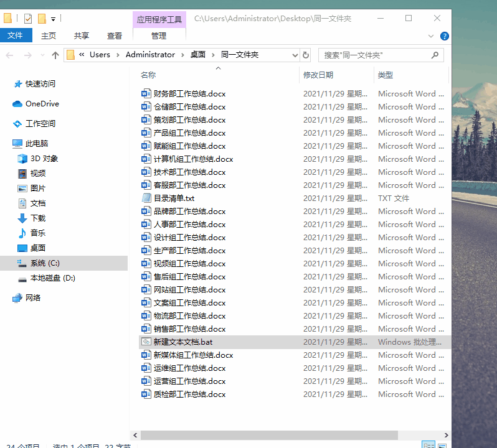Viewport: 497px width, 448px height.
Task: Select the 应用程序工具 contextual tab
Action: tap(159, 20)
